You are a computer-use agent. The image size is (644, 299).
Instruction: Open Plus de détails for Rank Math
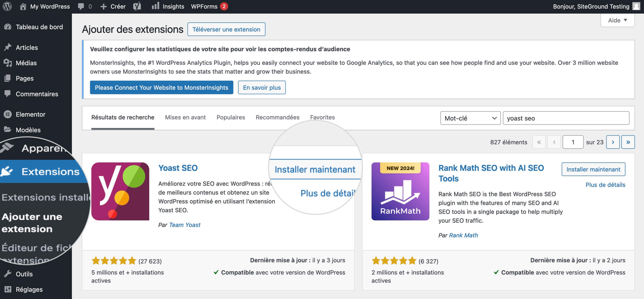(x=605, y=185)
